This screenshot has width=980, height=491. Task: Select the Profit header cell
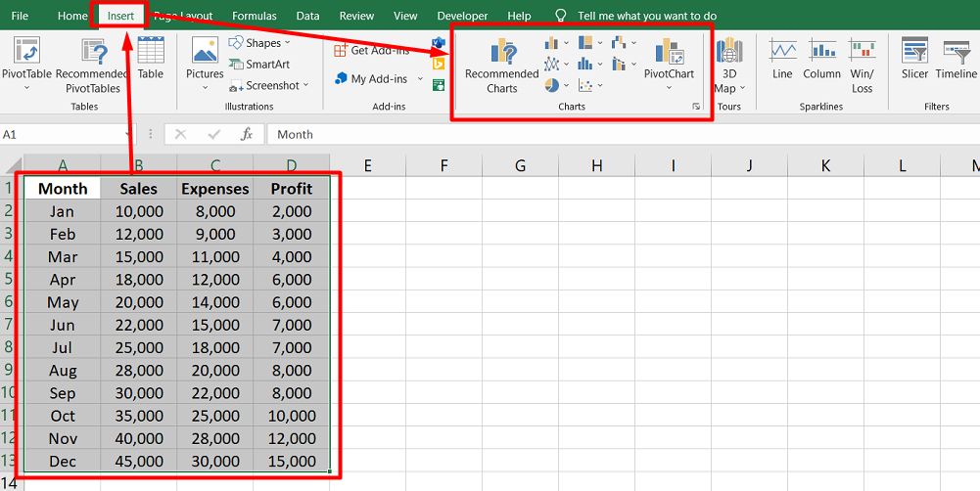[291, 189]
